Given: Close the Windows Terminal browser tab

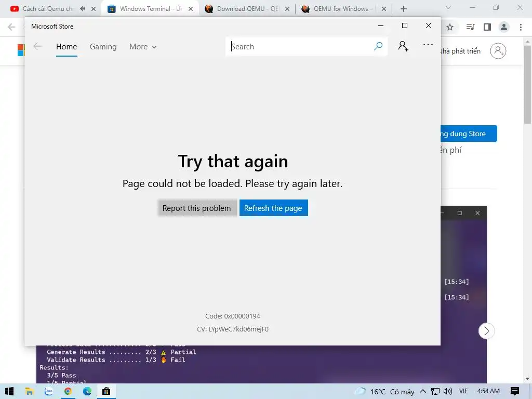Looking at the screenshot, I should click(191, 9).
